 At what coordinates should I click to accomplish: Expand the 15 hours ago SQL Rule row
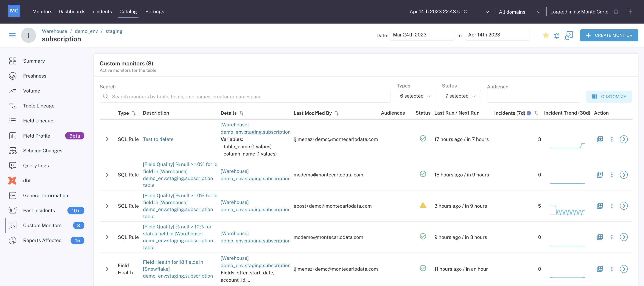tap(107, 175)
